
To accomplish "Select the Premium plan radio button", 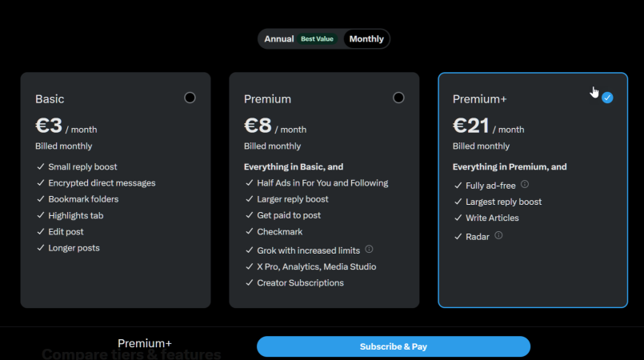I will tap(398, 98).
